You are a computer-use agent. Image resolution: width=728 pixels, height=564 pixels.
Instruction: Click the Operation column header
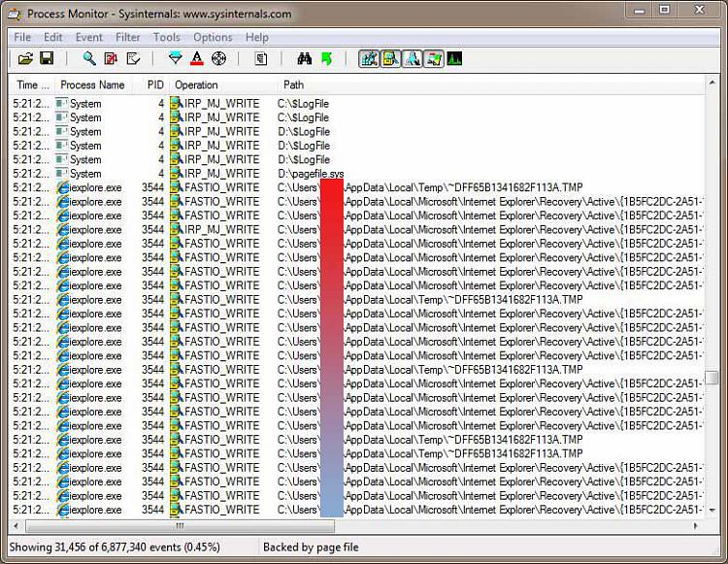(223, 85)
